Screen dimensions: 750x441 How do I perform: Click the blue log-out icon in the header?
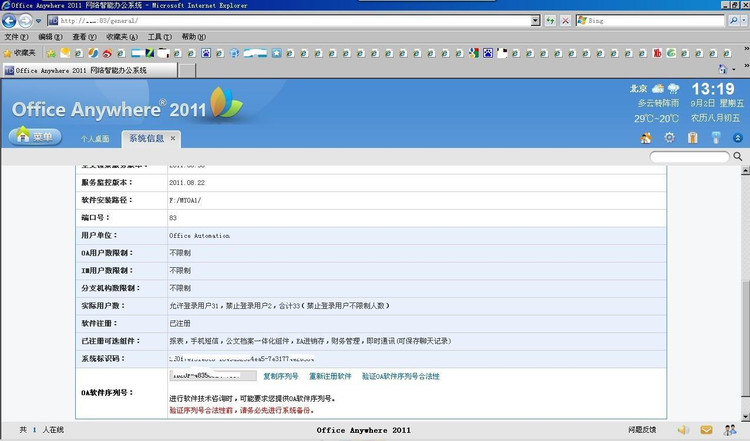point(716,138)
